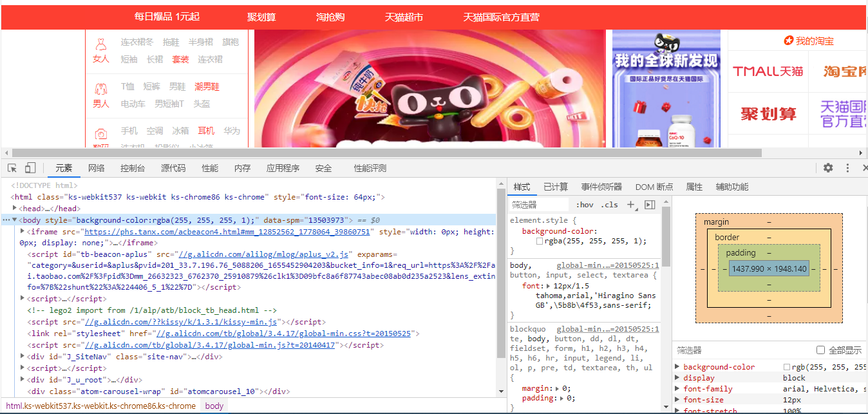The width and height of the screenshot is (868, 414).
Task: Click the computed pane 筛选器 filter field
Action: pyautogui.click(x=741, y=350)
